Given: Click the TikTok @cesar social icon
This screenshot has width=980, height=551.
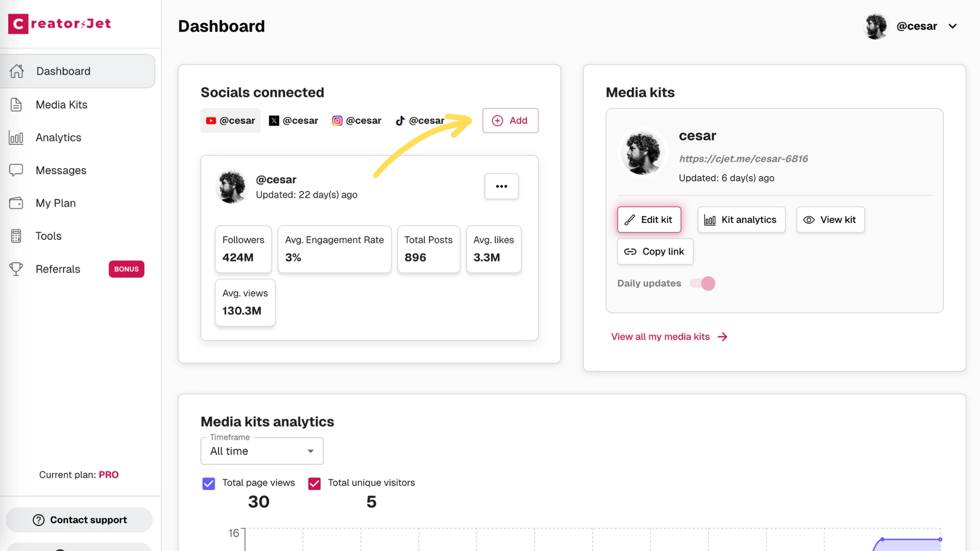Looking at the screenshot, I should tap(401, 120).
